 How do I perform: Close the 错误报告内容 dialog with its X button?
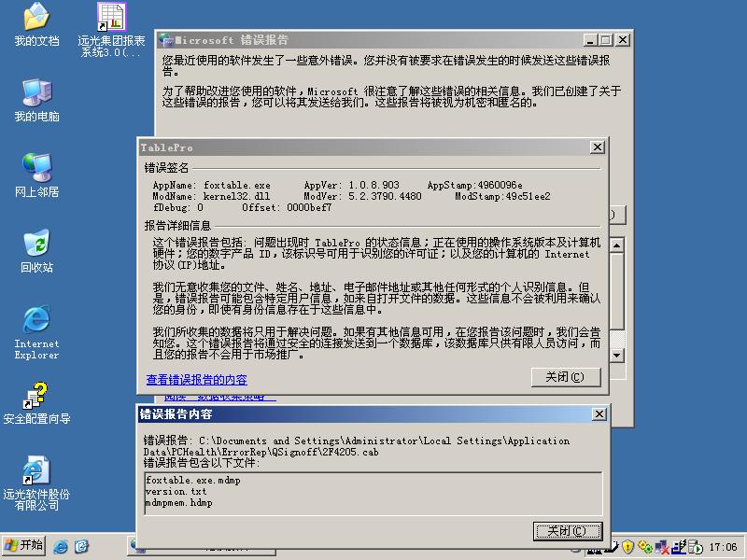(x=599, y=413)
